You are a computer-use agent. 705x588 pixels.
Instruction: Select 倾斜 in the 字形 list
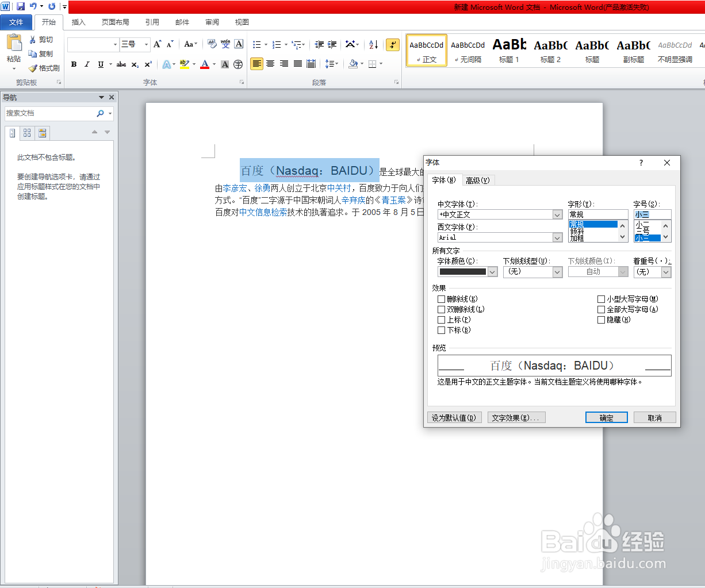(577, 231)
